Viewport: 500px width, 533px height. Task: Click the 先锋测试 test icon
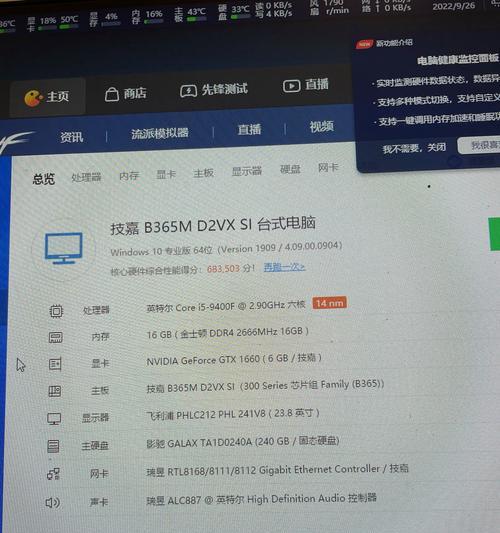(x=188, y=91)
